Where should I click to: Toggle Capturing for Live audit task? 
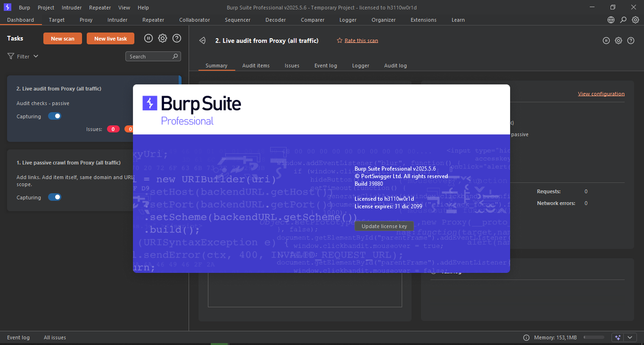click(x=55, y=116)
